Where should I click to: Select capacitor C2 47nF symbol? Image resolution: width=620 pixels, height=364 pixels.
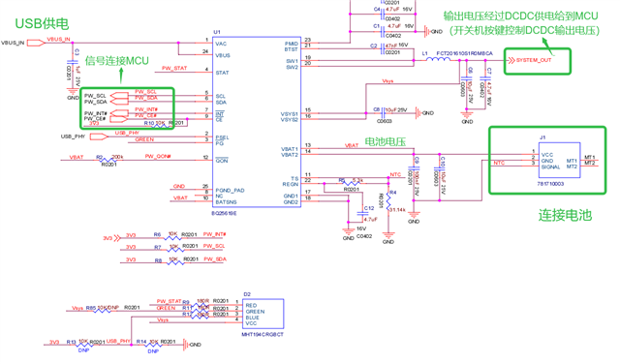click(x=383, y=49)
